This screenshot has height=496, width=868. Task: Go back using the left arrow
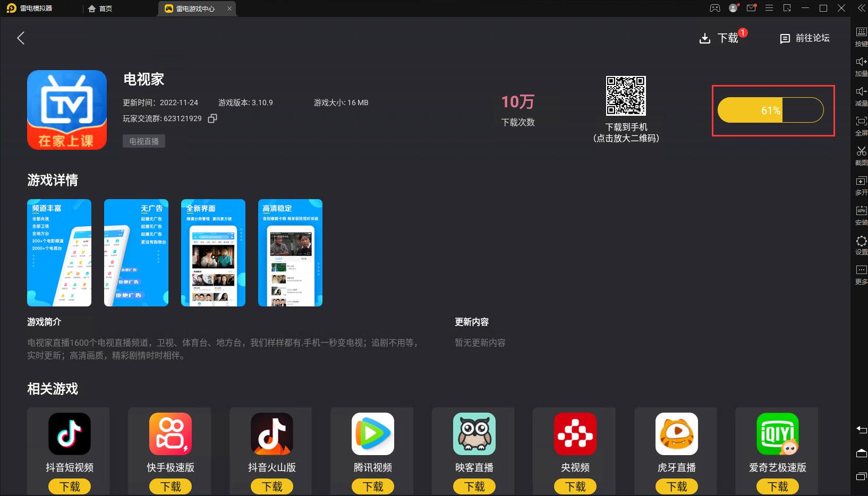click(21, 38)
